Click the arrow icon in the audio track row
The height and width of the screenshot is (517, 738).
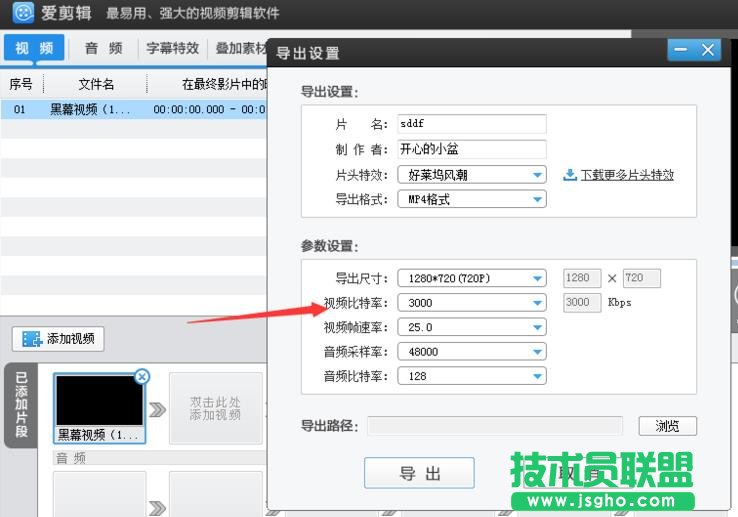158,508
